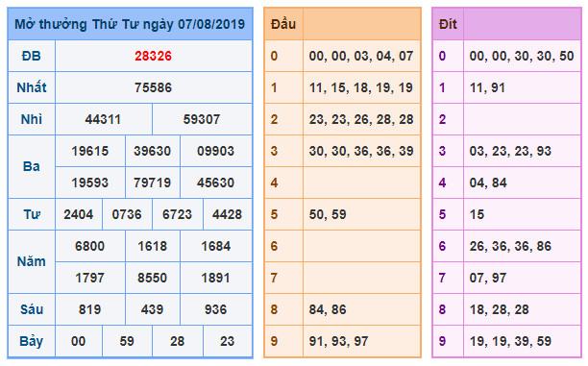This screenshot has width=588, height=366.
Task: Click fifth prize number 8550
Action: tap(152, 278)
